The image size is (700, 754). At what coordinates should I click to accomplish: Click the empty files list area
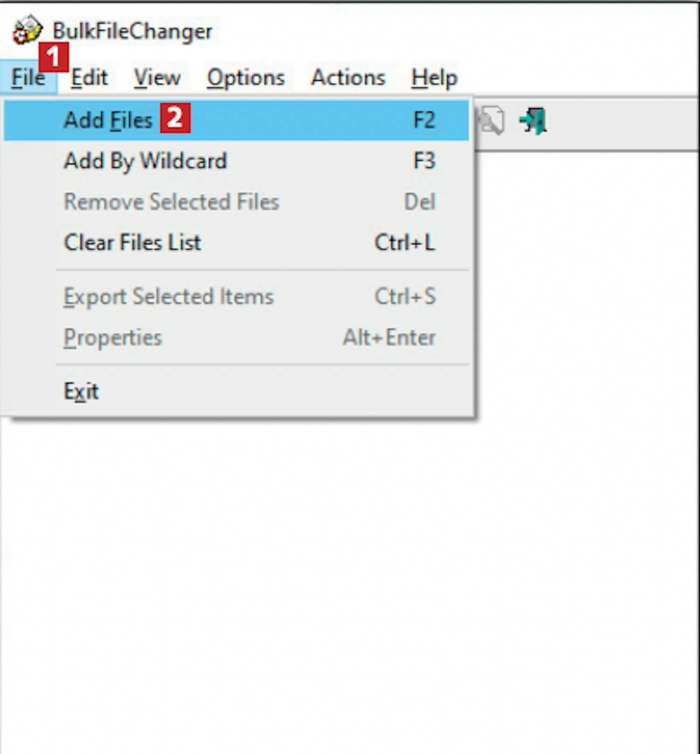click(350, 584)
